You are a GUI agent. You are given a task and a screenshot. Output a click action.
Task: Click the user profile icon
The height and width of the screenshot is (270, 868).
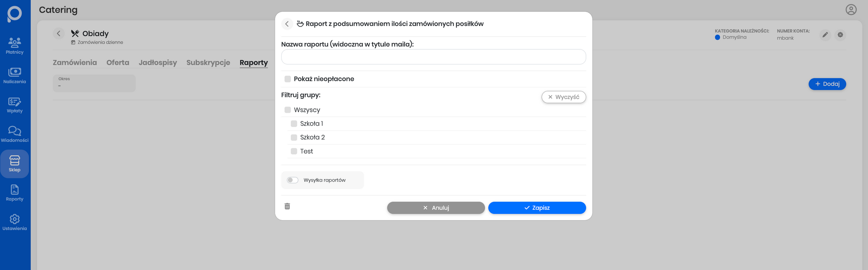[x=851, y=10]
